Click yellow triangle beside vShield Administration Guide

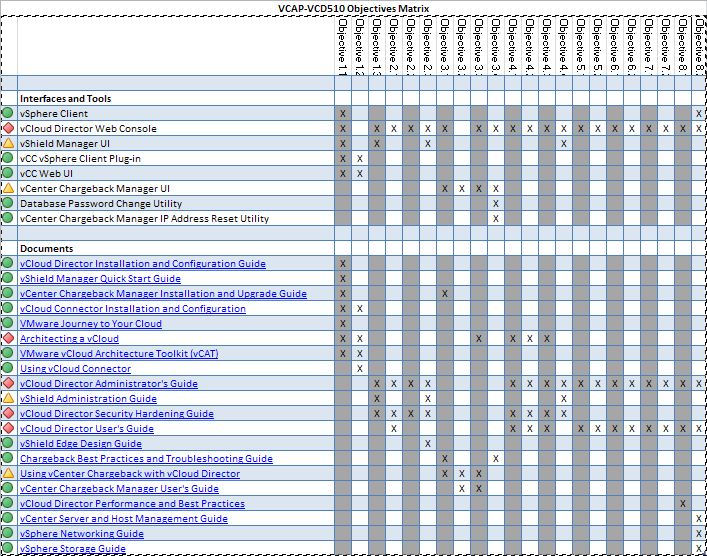pos(8,398)
